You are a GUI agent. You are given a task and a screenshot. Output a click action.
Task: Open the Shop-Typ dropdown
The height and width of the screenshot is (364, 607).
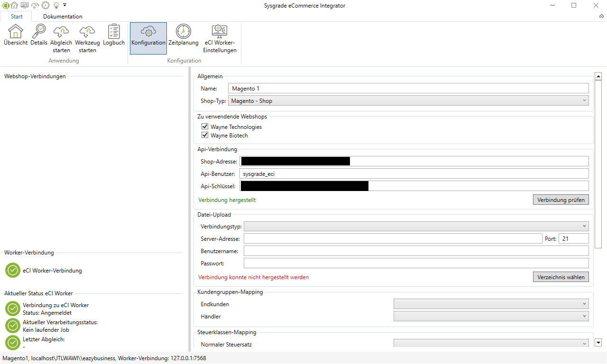click(x=408, y=100)
